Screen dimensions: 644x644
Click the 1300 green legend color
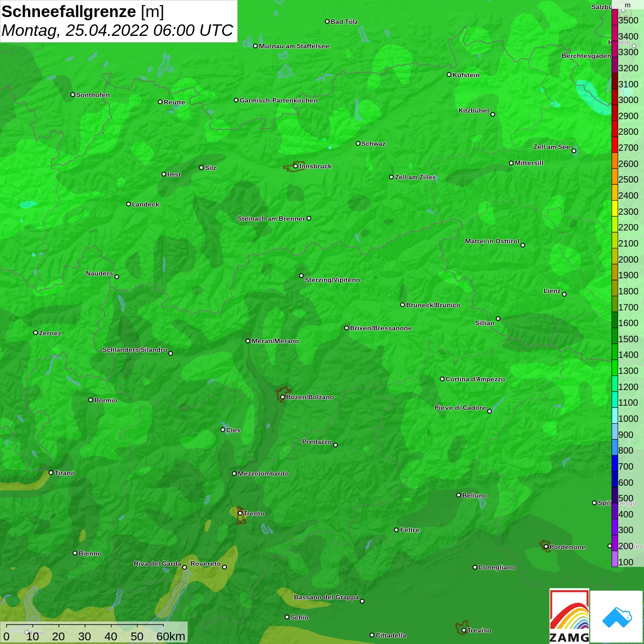point(615,368)
